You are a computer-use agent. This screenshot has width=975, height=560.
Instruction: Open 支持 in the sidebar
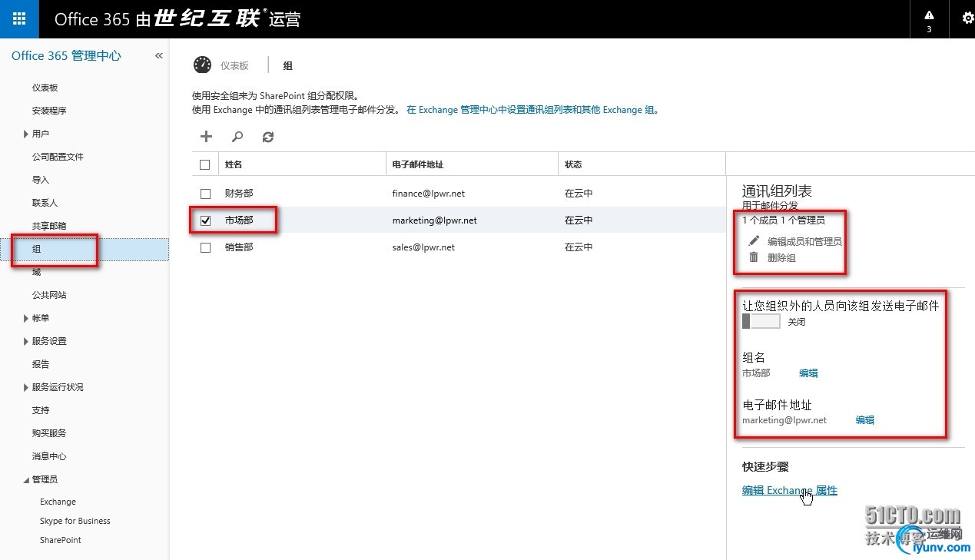click(40, 410)
